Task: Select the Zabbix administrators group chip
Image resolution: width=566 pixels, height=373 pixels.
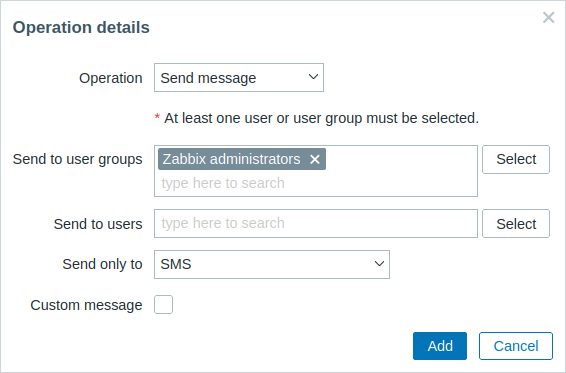Action: tap(231, 159)
